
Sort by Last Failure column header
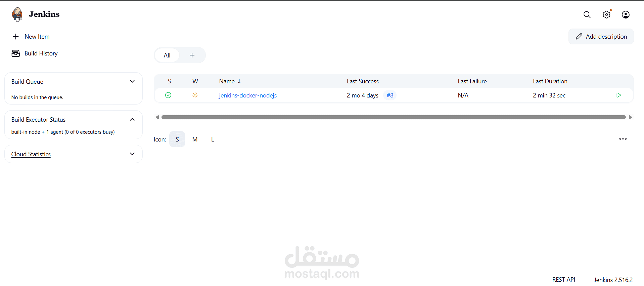click(x=472, y=81)
